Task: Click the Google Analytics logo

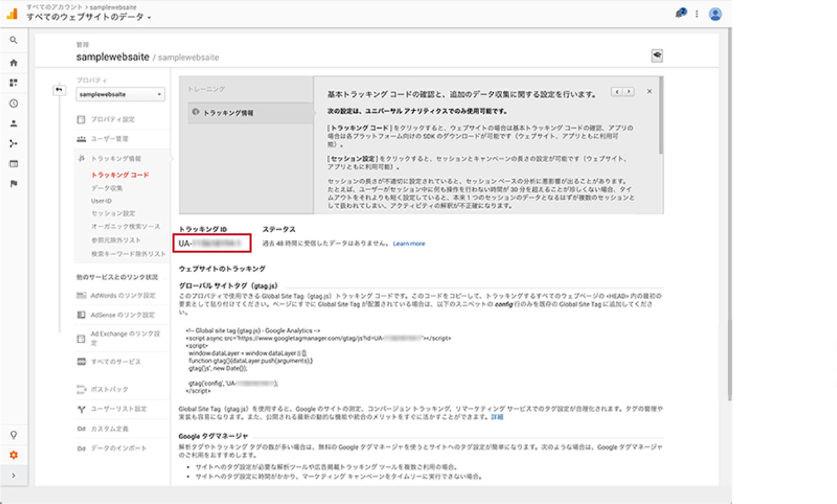Action: 12,13
